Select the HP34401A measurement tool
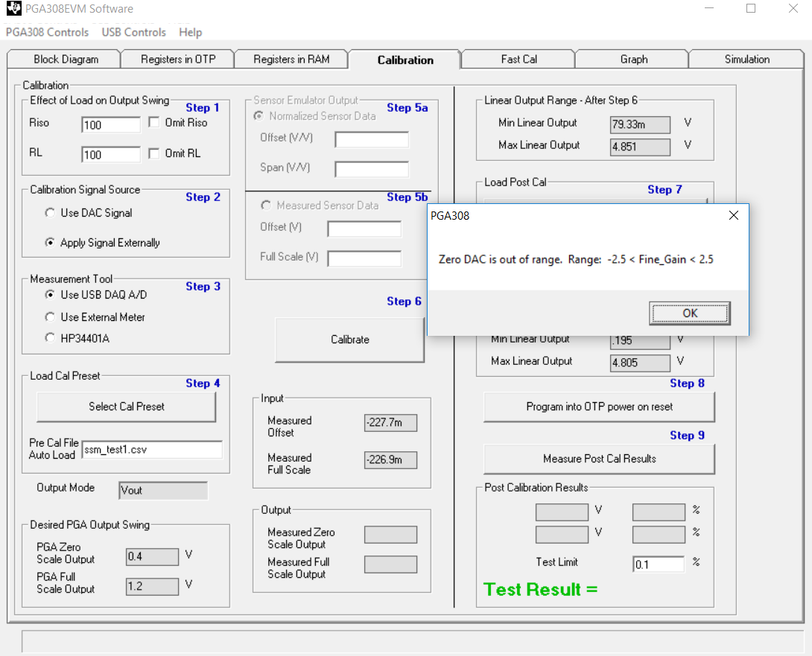 (x=50, y=338)
